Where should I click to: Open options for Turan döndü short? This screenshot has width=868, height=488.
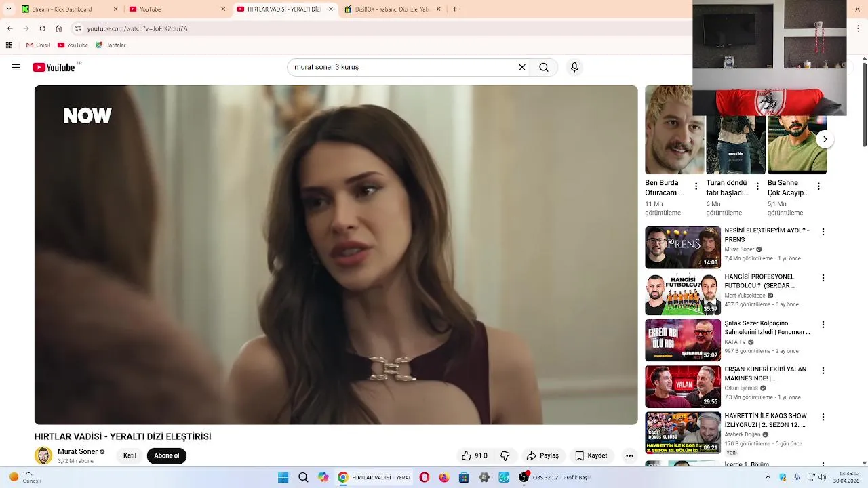coord(757,186)
